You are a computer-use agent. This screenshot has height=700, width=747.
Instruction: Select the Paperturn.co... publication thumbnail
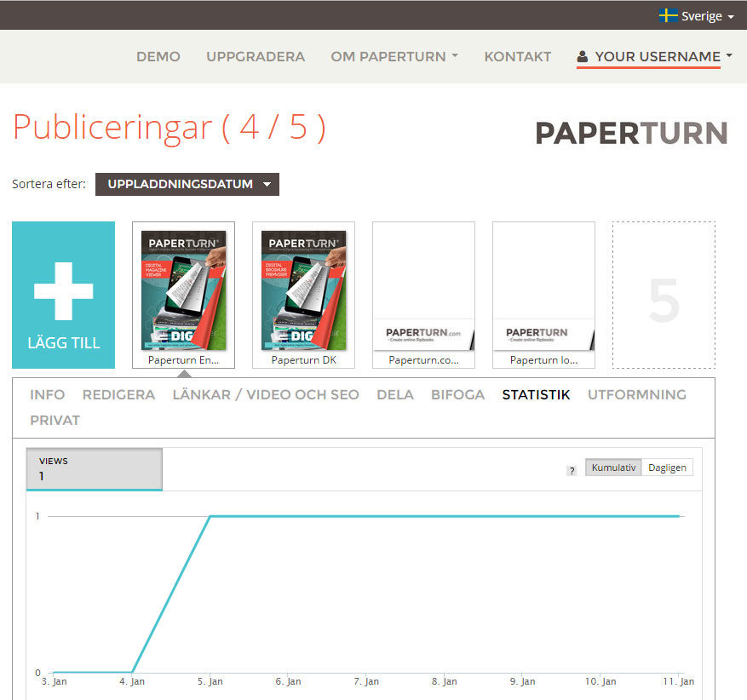pyautogui.click(x=423, y=295)
